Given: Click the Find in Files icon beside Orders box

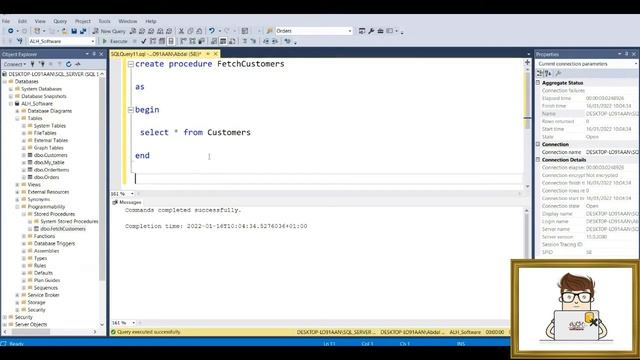Looking at the screenshot, I should click(269, 31).
